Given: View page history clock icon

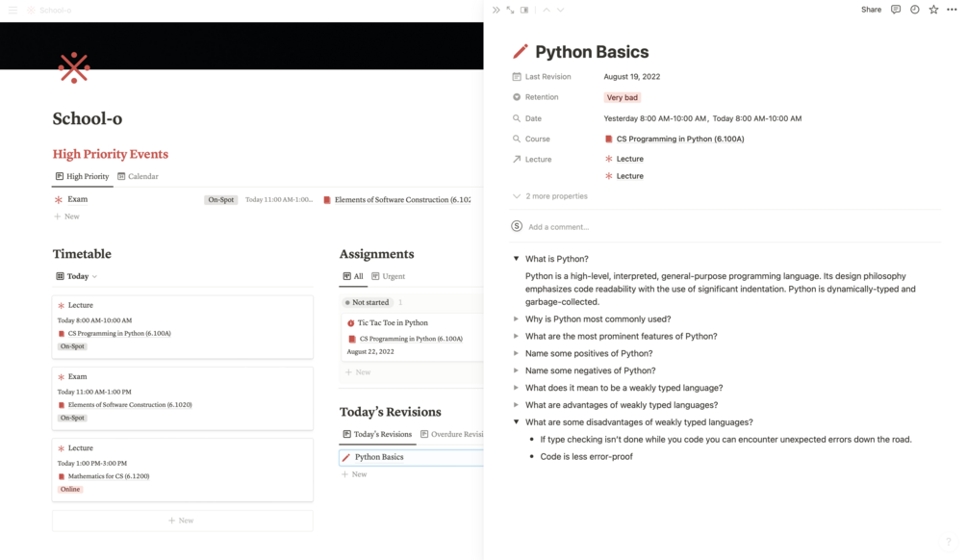Looking at the screenshot, I should (x=914, y=10).
